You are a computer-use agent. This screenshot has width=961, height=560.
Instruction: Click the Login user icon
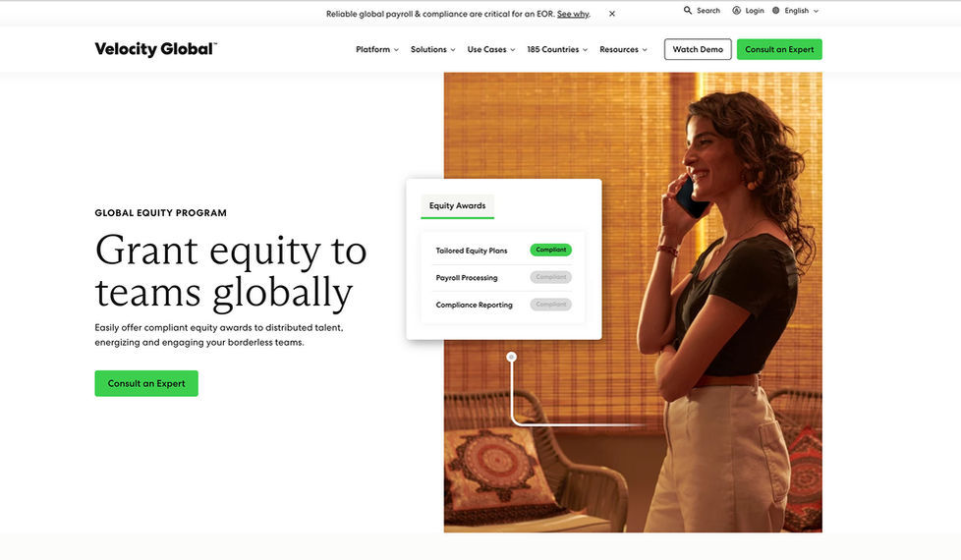click(x=737, y=11)
